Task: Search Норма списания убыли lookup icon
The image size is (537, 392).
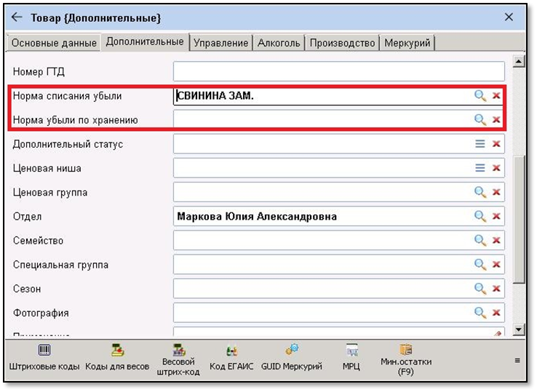Action: [480, 96]
